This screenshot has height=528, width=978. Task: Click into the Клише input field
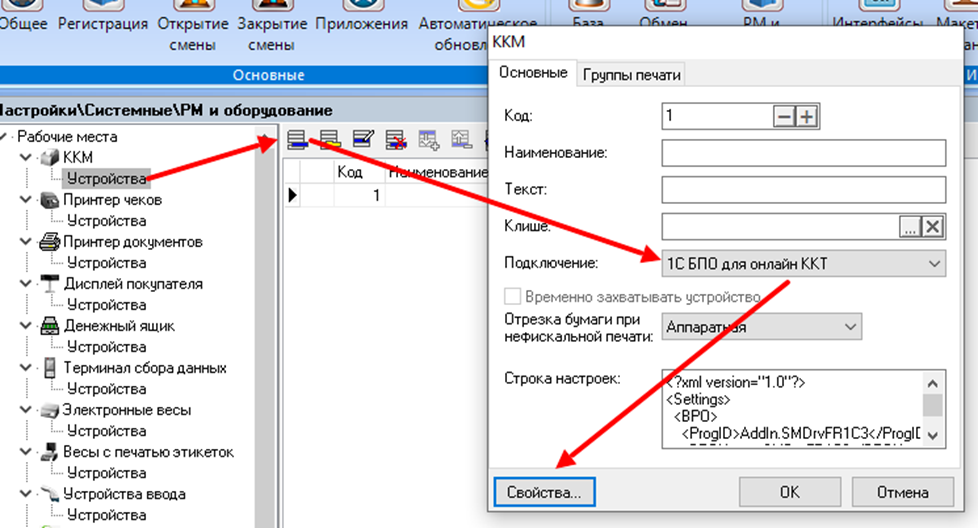780,227
